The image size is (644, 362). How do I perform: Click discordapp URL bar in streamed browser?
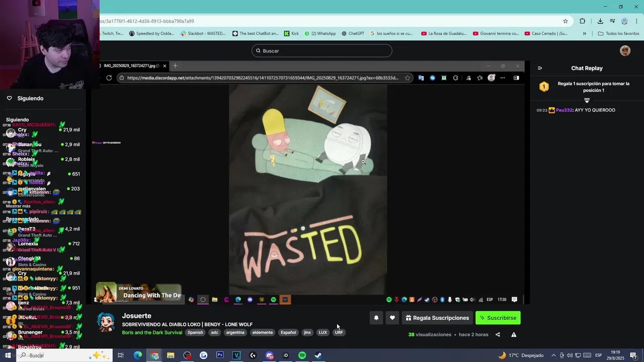pos(263,78)
